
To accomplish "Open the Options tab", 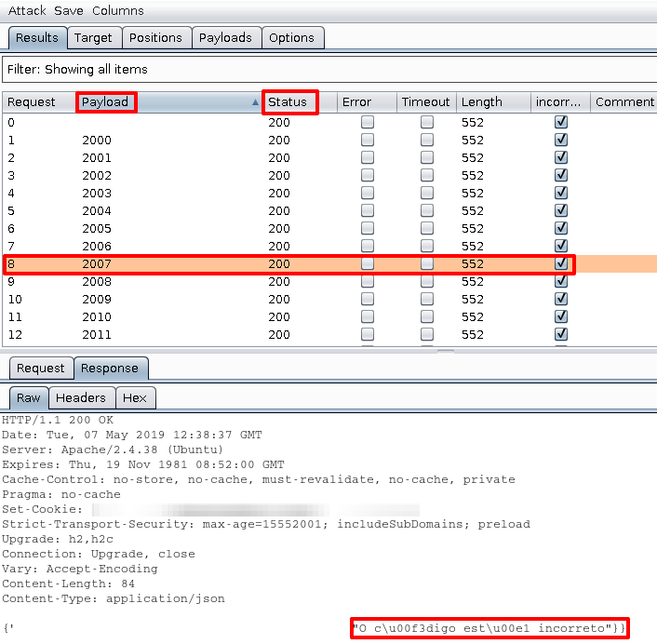I will pos(291,38).
